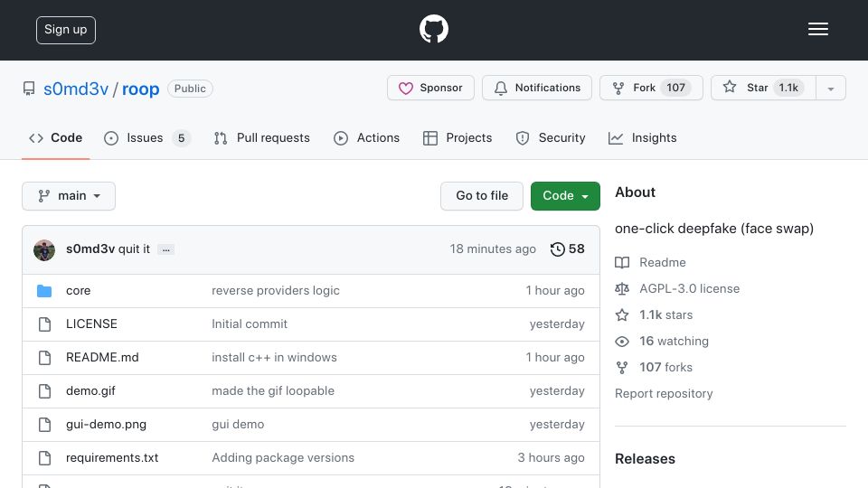Open the s0md3v owner profile link
This screenshot has height=488, width=868.
coord(76,89)
